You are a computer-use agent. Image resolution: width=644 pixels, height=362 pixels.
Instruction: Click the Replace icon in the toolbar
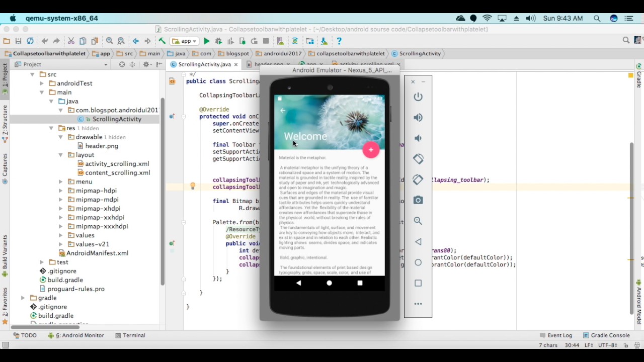(121, 41)
